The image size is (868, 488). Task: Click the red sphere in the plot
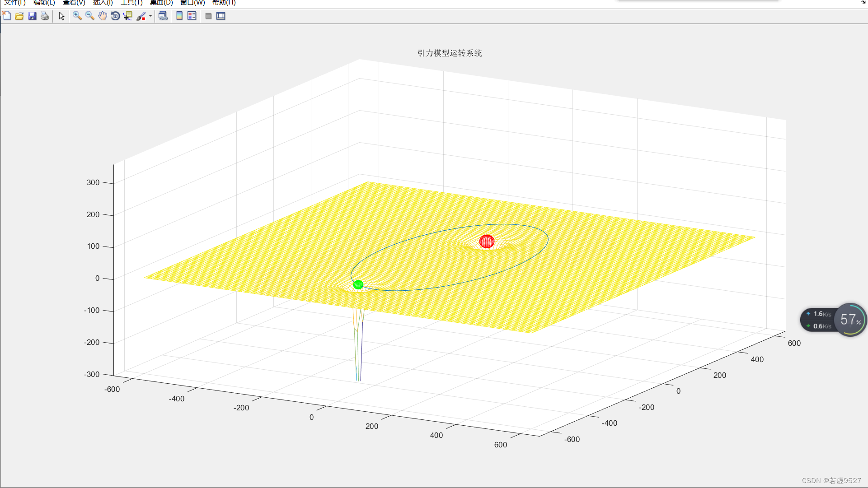click(487, 242)
